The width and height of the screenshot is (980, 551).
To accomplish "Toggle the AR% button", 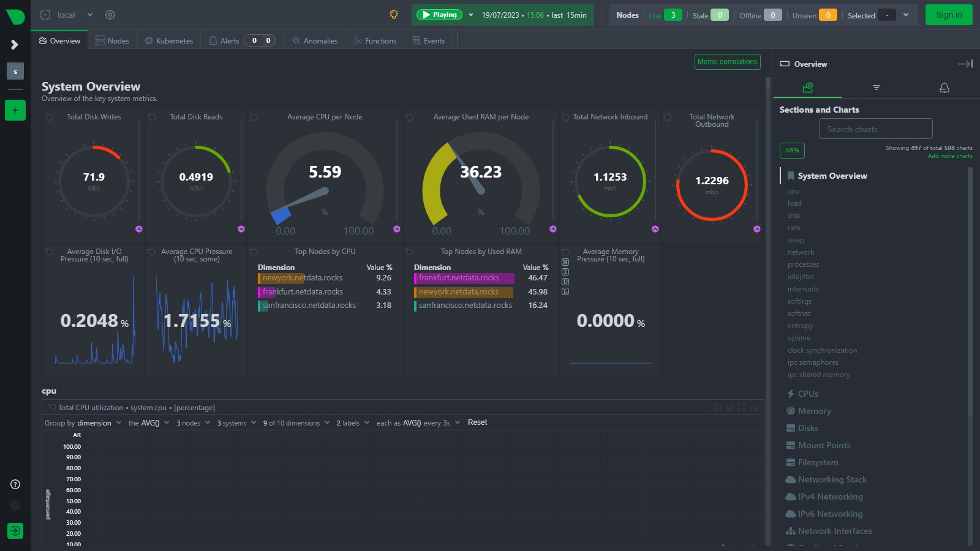I will 792,151.
